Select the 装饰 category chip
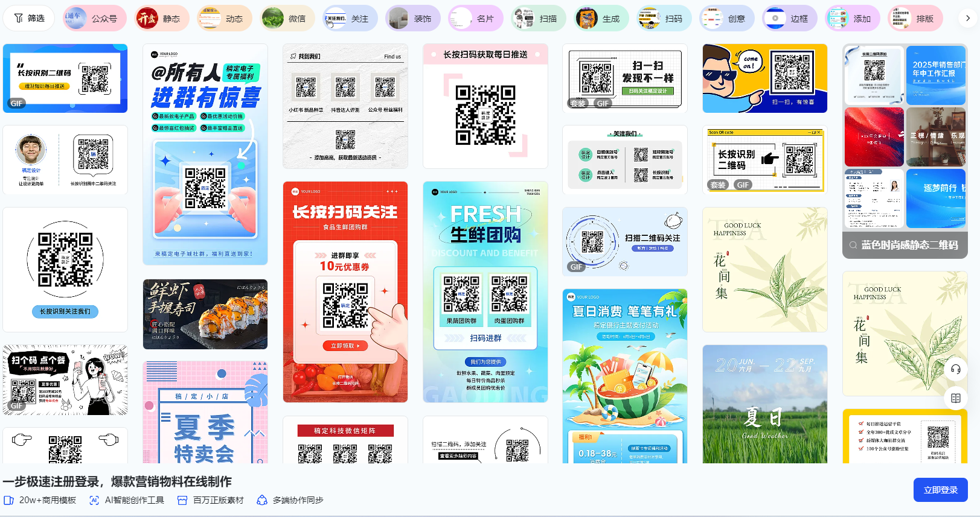The height and width of the screenshot is (517, 980). point(412,18)
